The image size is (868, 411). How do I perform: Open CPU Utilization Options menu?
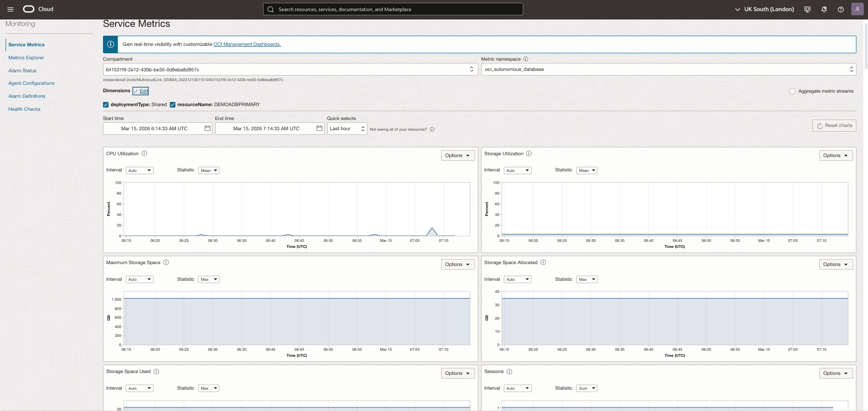[457, 156]
